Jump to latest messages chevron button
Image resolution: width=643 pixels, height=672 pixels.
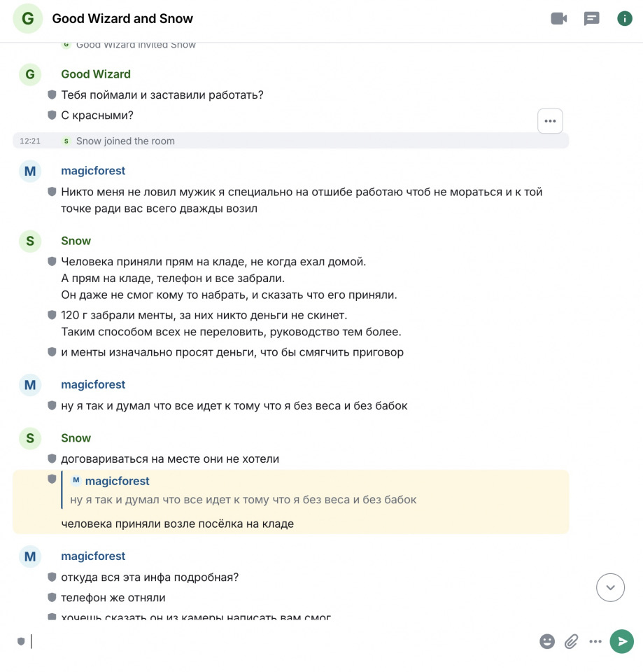[610, 587]
